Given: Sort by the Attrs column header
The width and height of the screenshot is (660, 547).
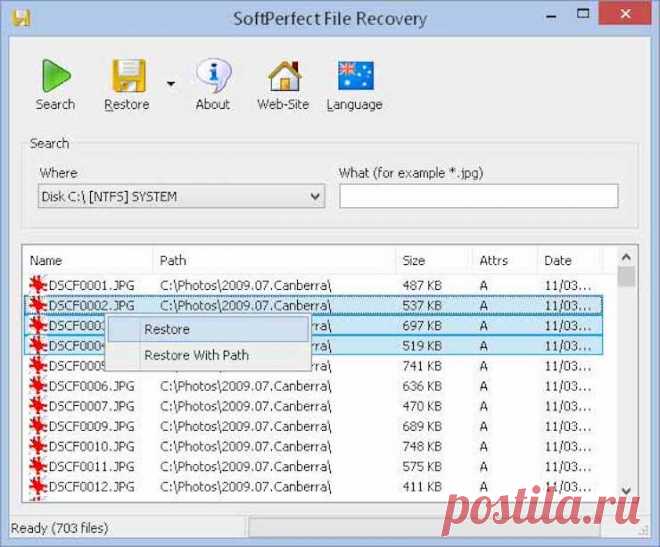Looking at the screenshot, I should coord(494,260).
